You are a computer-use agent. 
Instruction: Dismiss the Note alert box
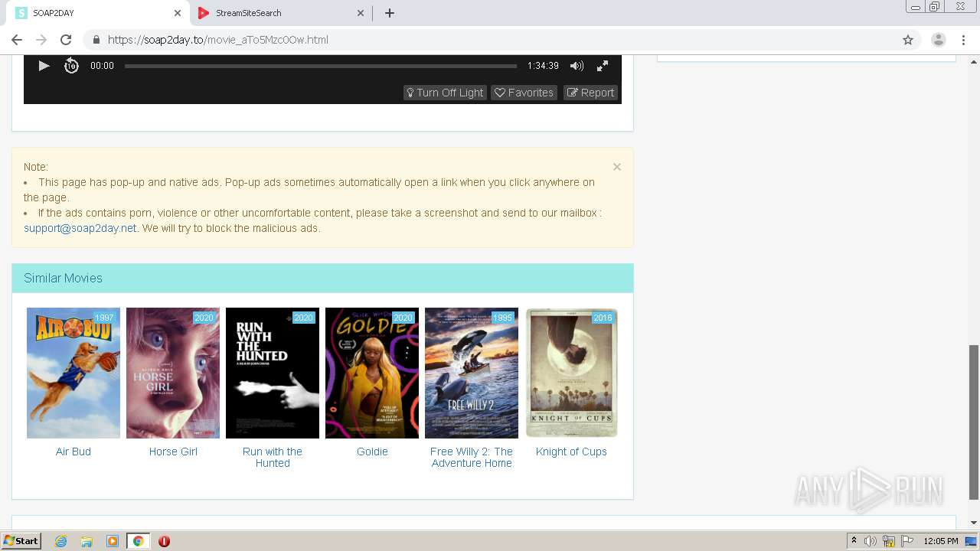pos(617,166)
